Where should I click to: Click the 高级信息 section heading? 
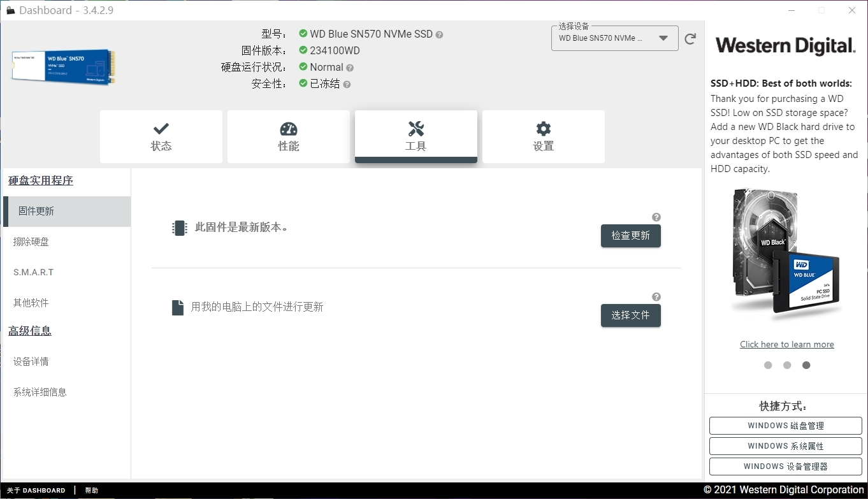point(30,331)
